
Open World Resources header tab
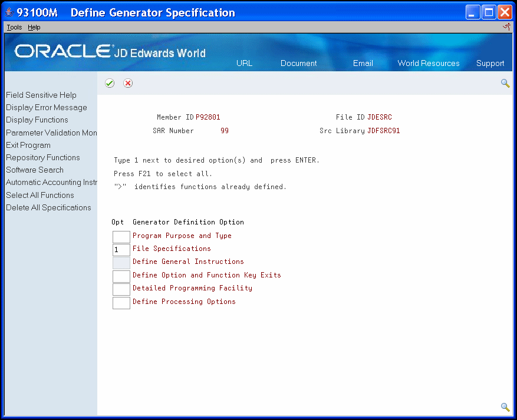point(429,63)
